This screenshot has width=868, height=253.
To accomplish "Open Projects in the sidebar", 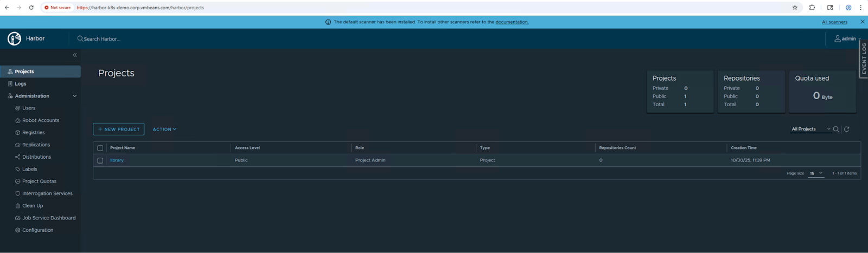I will tap(41, 72).
